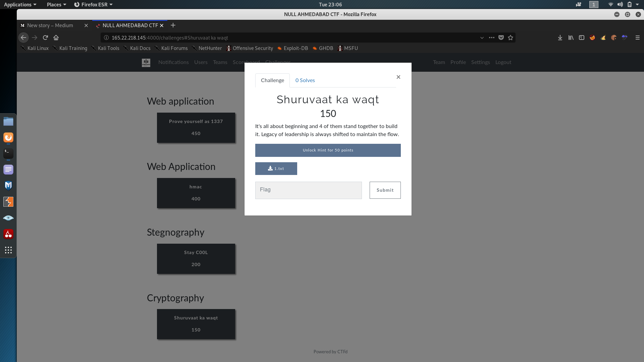Click the Show Applications grid icon
This screenshot has width=644, height=362.
8,250
